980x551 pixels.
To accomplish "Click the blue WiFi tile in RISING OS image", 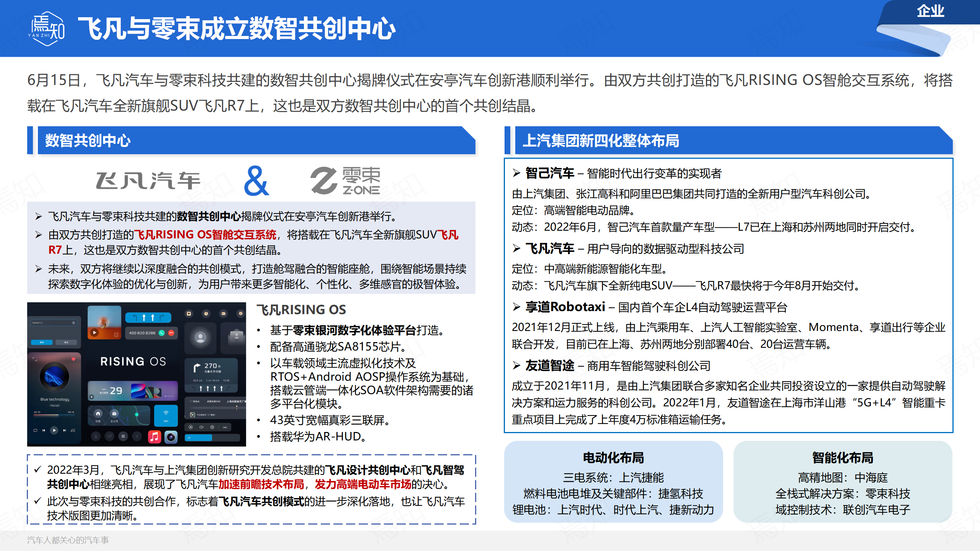I will [166, 416].
